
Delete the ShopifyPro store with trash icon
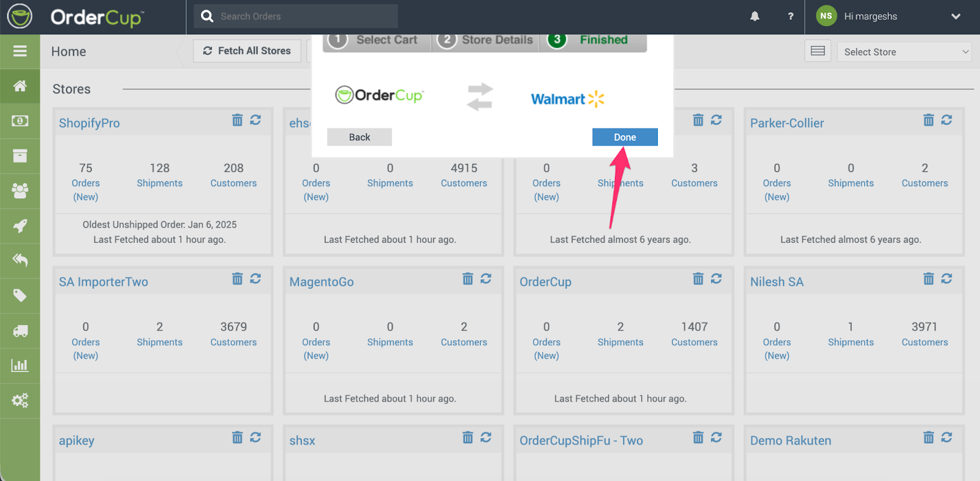[x=237, y=120]
